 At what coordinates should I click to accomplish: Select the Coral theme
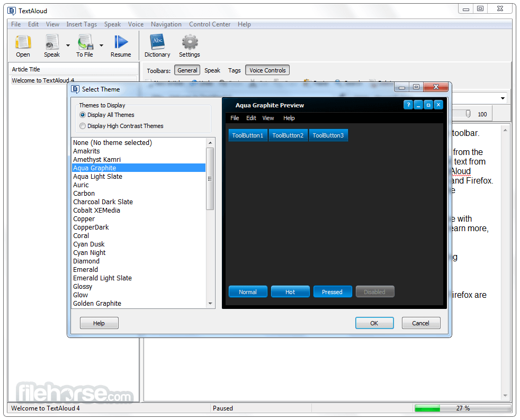point(139,236)
